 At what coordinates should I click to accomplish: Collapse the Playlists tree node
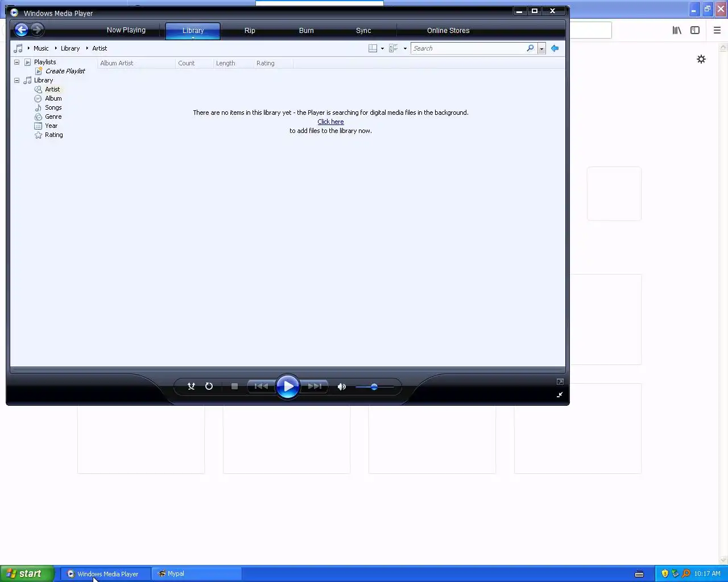tap(16, 62)
